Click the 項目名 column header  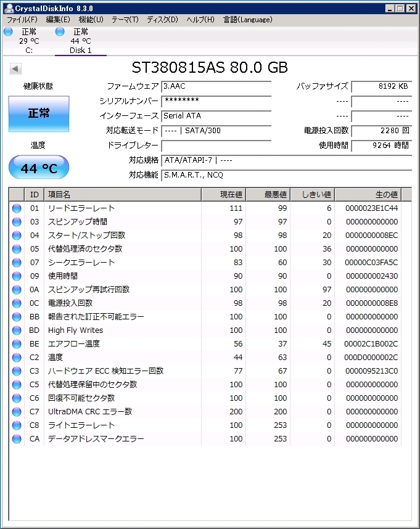123,195
